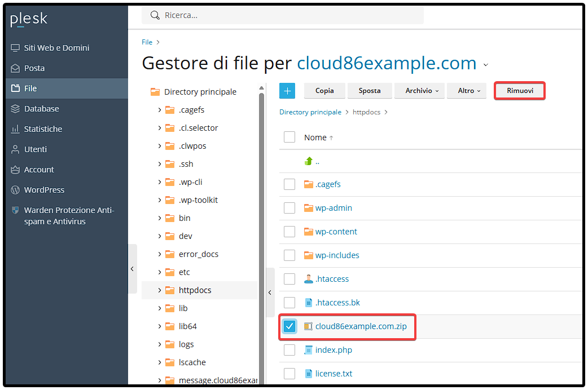Screen dimensions: 588x390
Task: Click the Statistiche chart icon
Action: coord(15,129)
